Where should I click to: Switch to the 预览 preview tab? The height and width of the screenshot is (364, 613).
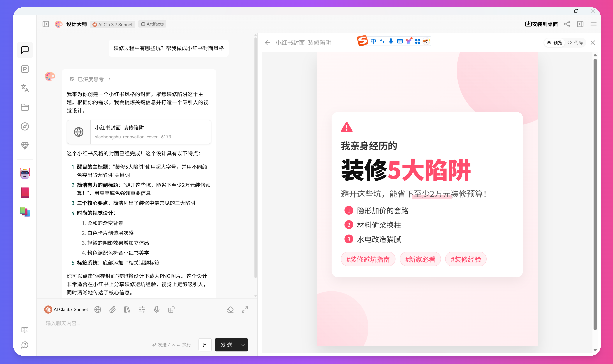pos(555,43)
